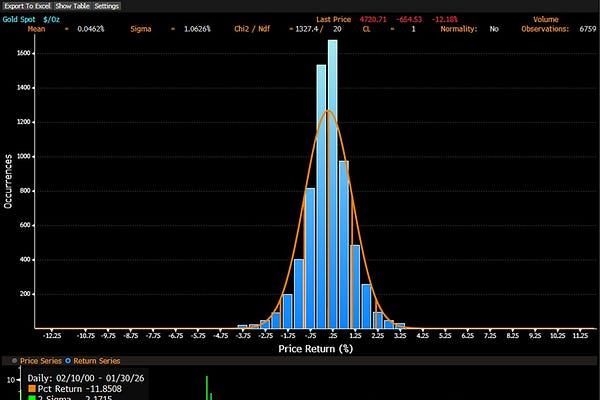Click the Price Return (%) axis title

pos(316,349)
